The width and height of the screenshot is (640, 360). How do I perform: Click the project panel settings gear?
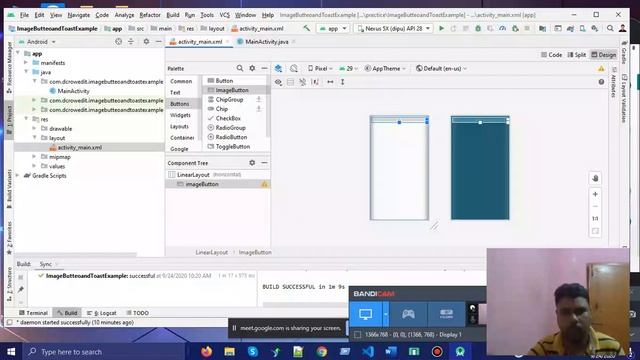146,42
